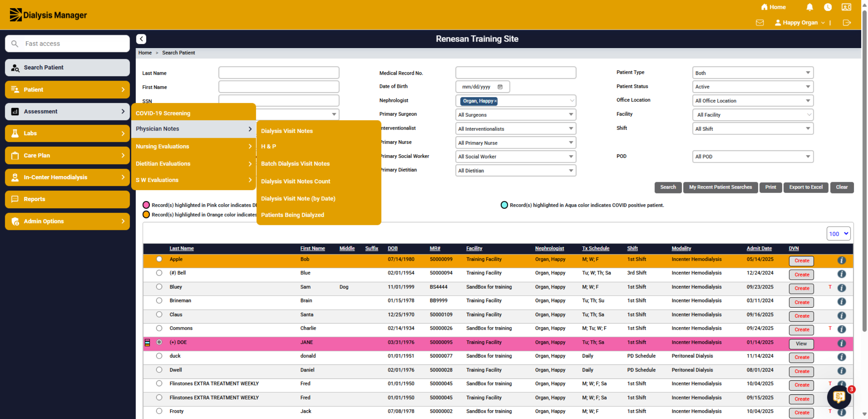Click the Dialysis Manager logo
The image size is (868, 419).
coord(48,15)
